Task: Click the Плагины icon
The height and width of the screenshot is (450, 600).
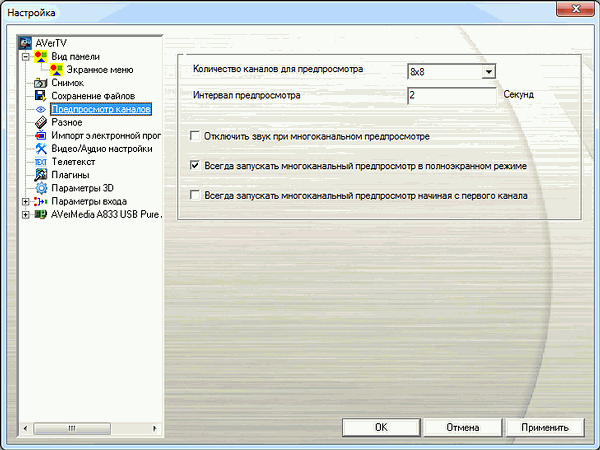Action: click(x=41, y=175)
